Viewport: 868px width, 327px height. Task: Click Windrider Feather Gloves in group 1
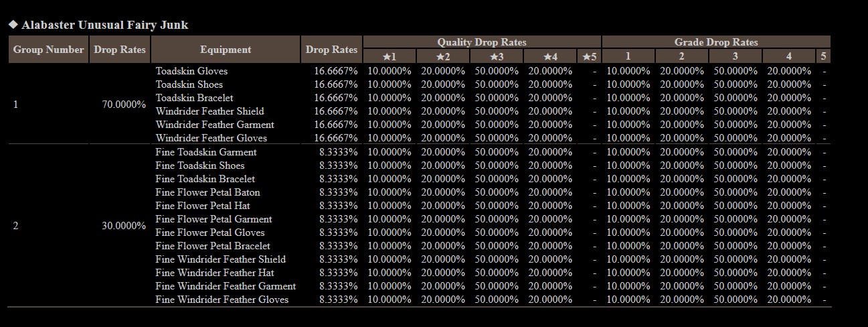pos(211,138)
